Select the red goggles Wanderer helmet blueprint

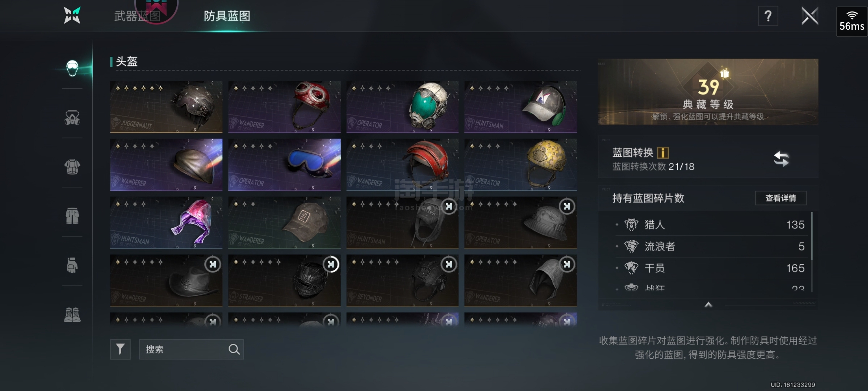tap(284, 107)
